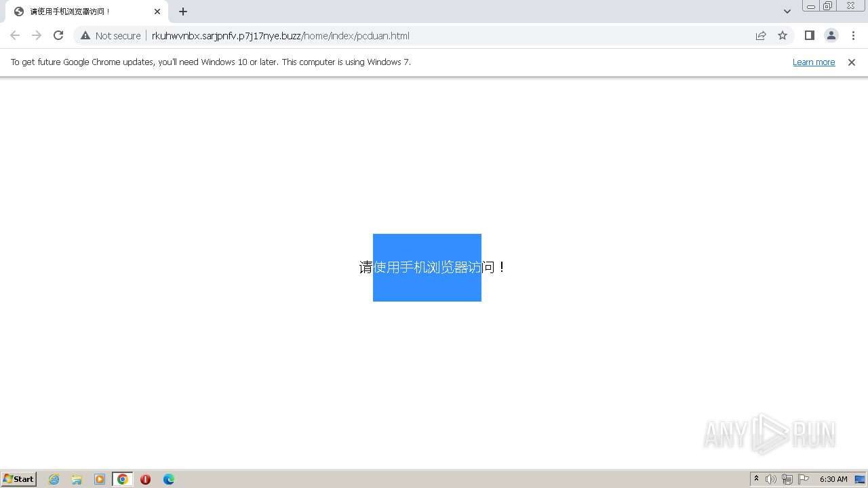Open the Windows Start menu
This screenshot has width=868, height=488.
(x=19, y=479)
